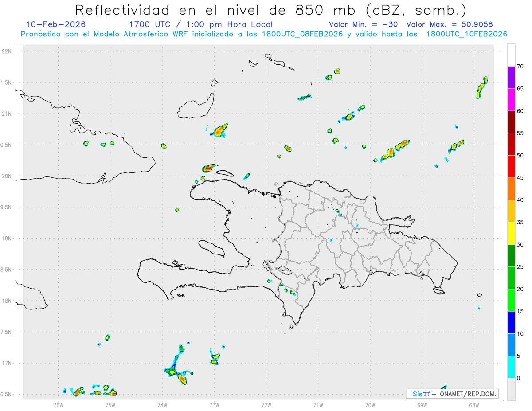532x411 pixels.
Task: Select the dark green 25–30 color bar segment
Action: [511, 255]
